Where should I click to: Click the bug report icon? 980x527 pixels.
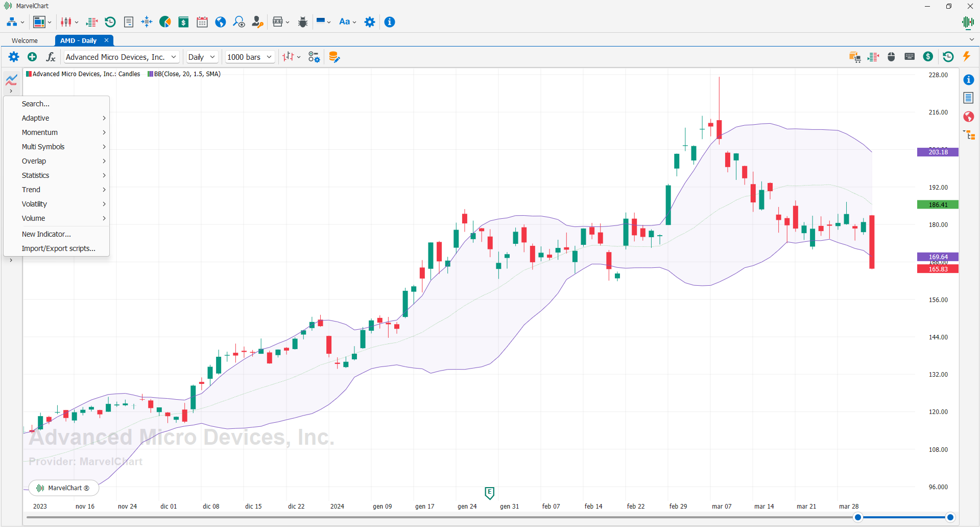point(303,22)
